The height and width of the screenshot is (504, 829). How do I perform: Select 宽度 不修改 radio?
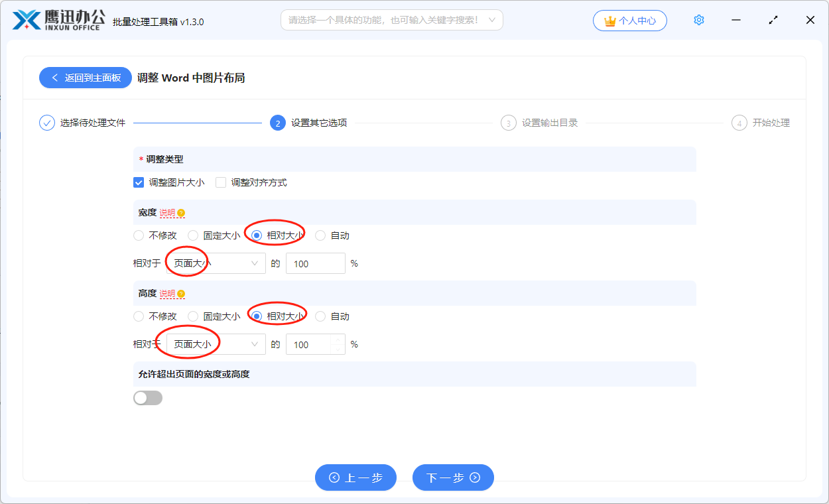point(139,235)
